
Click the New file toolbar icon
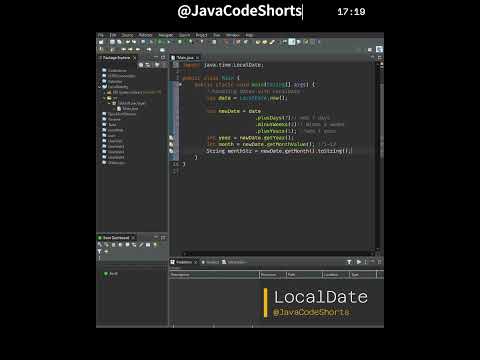[101, 42]
